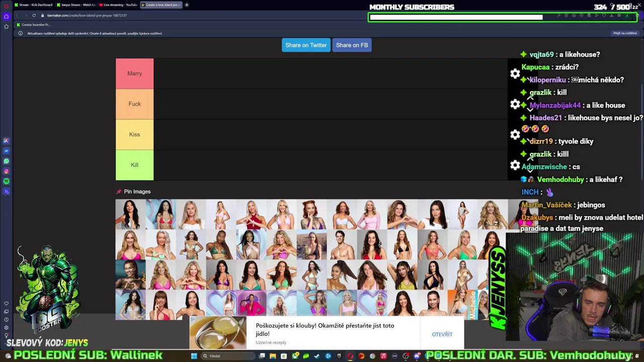Click OTEVŘÍT on the ad banner
The image size is (644, 362).
coord(442,334)
